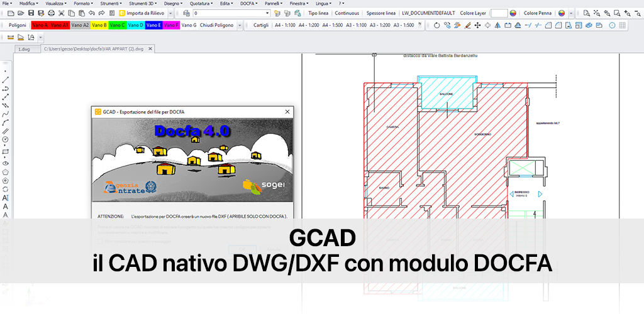644x314 pixels.
Task: Expand the dimension toolbar overflow arrow
Action: 41,38
